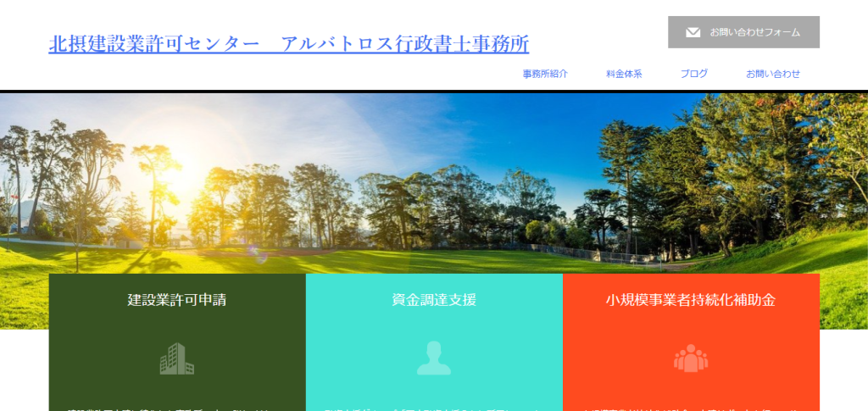Select お問い合わせ in the navigation bar
Image resolution: width=868 pixels, height=411 pixels.
coord(772,74)
